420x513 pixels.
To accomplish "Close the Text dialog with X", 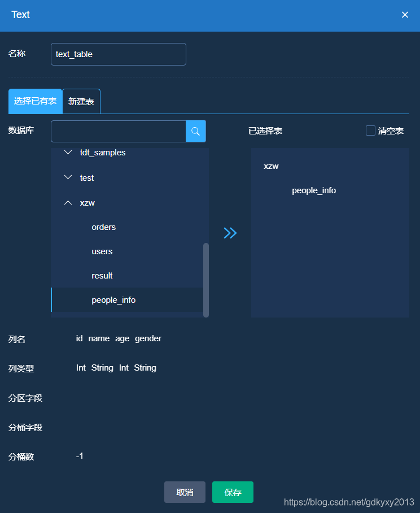I will tap(405, 15).
